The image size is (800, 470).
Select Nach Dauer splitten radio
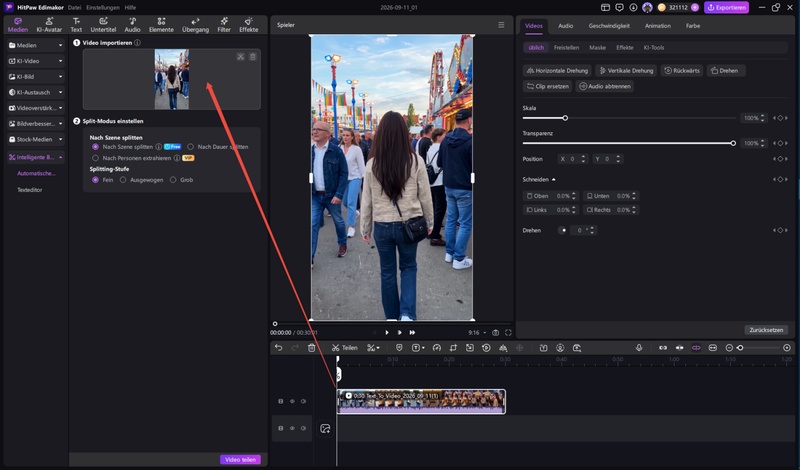pyautogui.click(x=190, y=146)
